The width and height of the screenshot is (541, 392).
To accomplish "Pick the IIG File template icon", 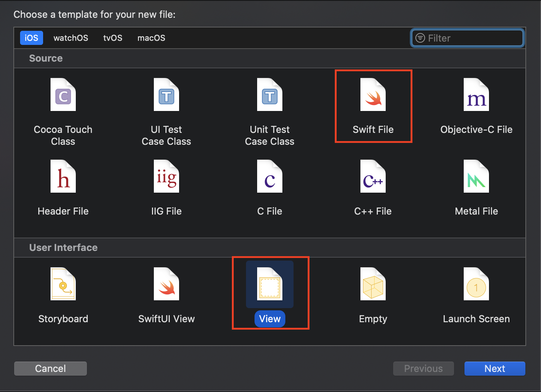I will click(166, 176).
